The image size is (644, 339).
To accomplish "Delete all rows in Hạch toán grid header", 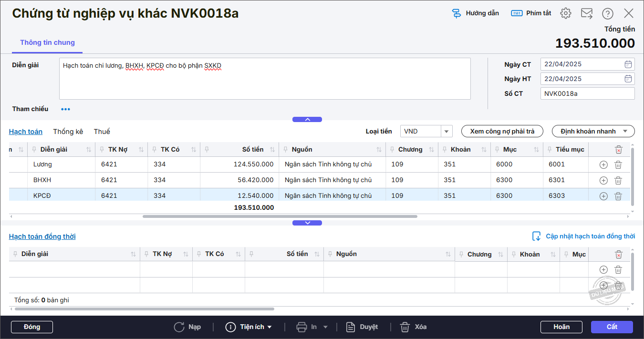I will (x=619, y=150).
